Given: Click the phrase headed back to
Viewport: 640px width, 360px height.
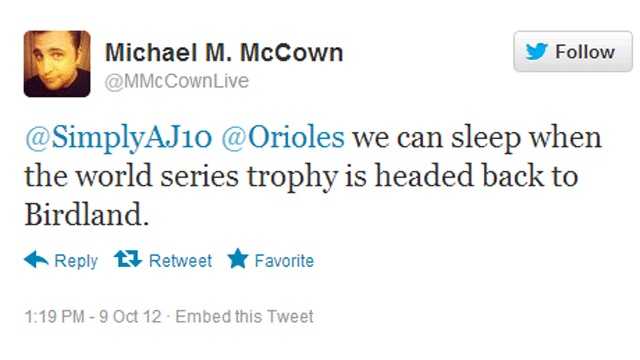Looking at the screenshot, I should tap(476, 176).
